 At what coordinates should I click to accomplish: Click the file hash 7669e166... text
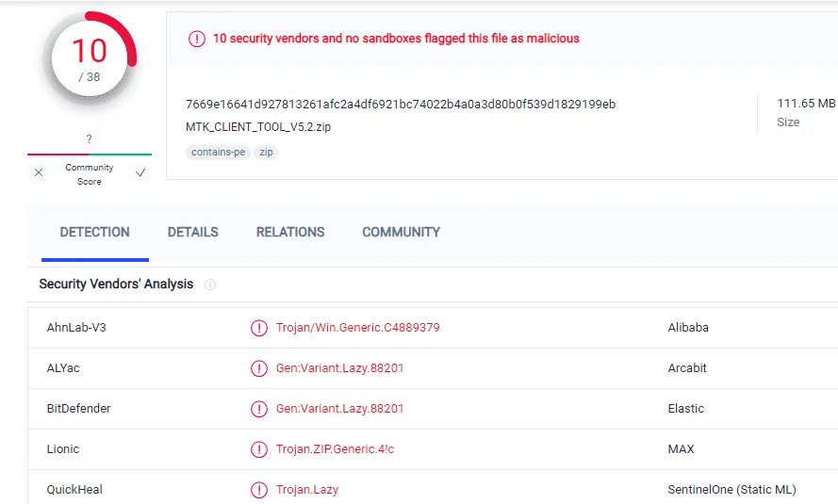(401, 105)
